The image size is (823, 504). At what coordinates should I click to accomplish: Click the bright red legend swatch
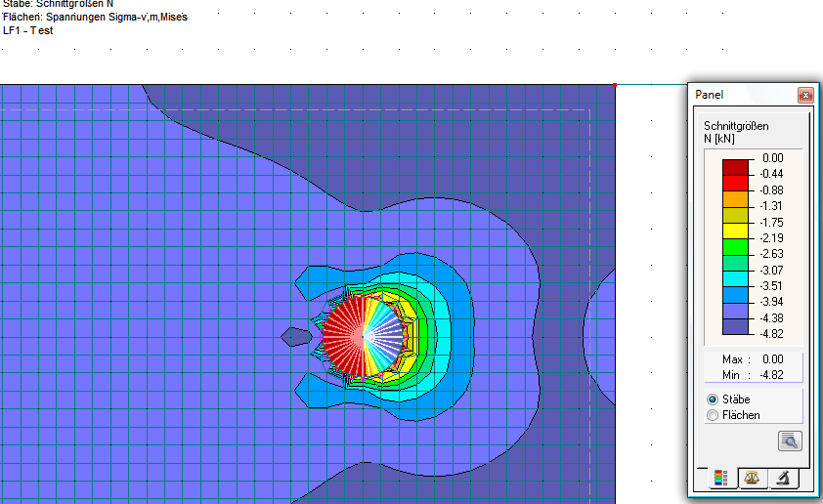(x=735, y=184)
